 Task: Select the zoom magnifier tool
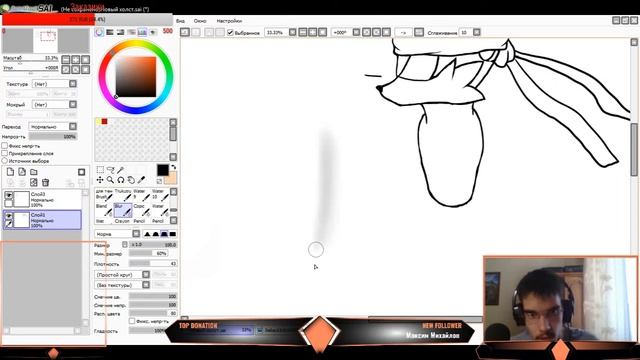[110, 180]
